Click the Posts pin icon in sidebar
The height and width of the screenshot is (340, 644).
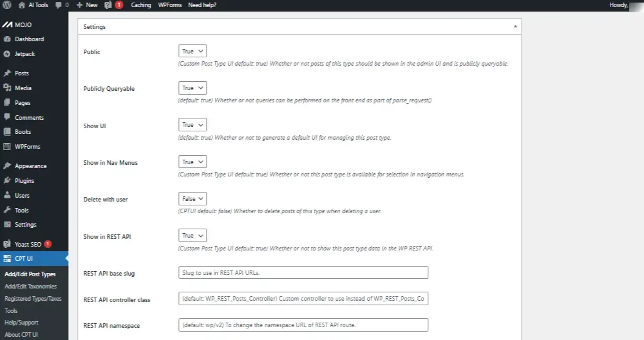[x=7, y=73]
